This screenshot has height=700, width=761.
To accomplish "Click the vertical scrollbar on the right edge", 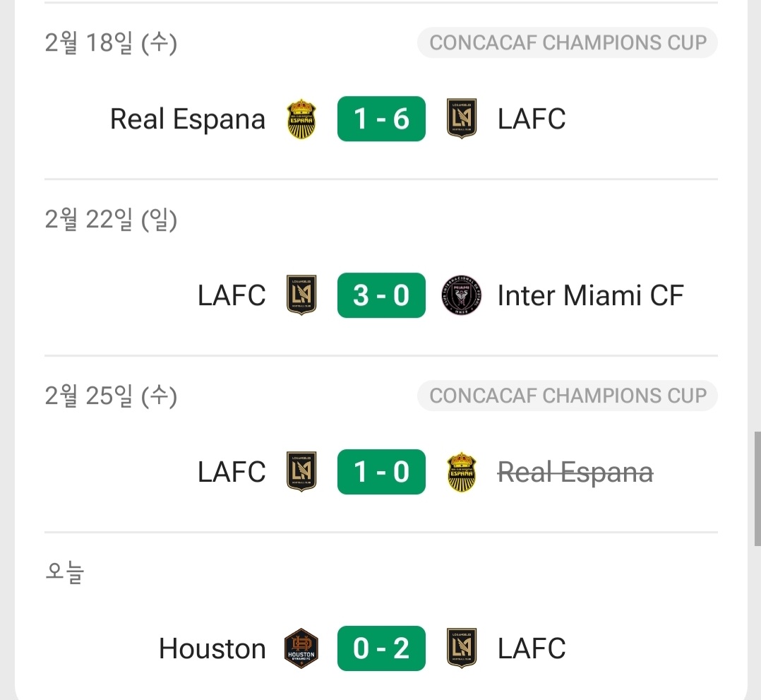I will pos(757,487).
